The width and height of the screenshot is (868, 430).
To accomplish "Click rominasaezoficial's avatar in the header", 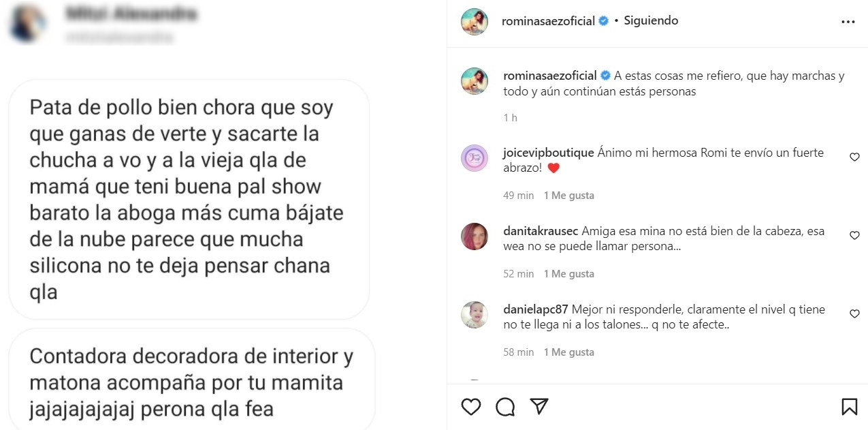I will pyautogui.click(x=475, y=20).
